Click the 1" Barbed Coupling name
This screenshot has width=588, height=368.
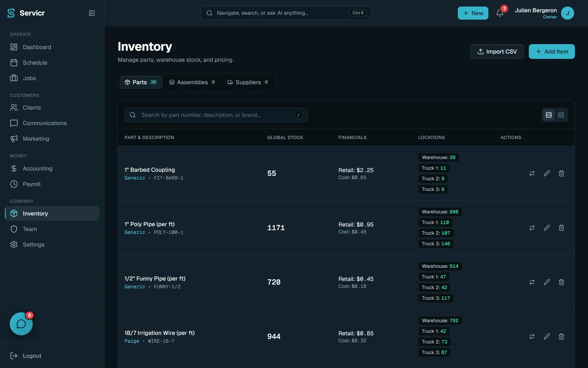pos(150,170)
